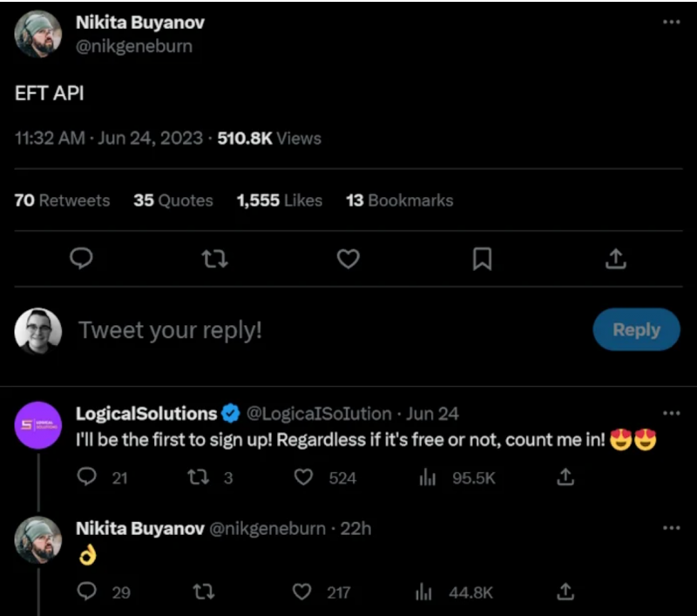The image size is (697, 616).
Task: Reply to the main EFT API tweet
Action: [x=80, y=259]
